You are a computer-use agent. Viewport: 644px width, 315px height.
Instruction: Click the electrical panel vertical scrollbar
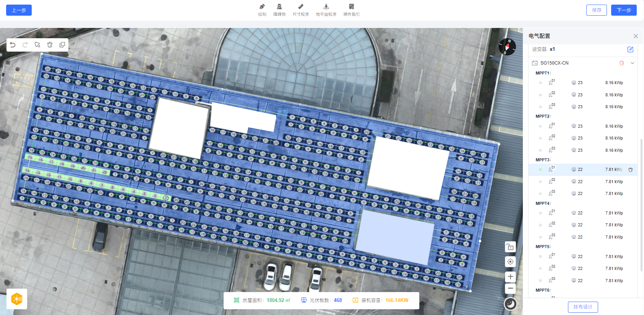[641, 205]
